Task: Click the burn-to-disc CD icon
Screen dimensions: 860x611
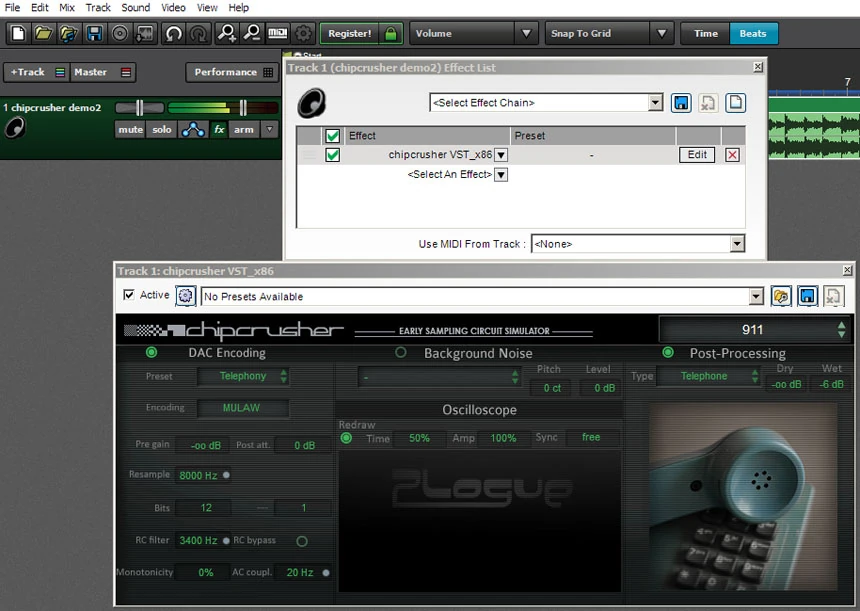Action: 119,33
